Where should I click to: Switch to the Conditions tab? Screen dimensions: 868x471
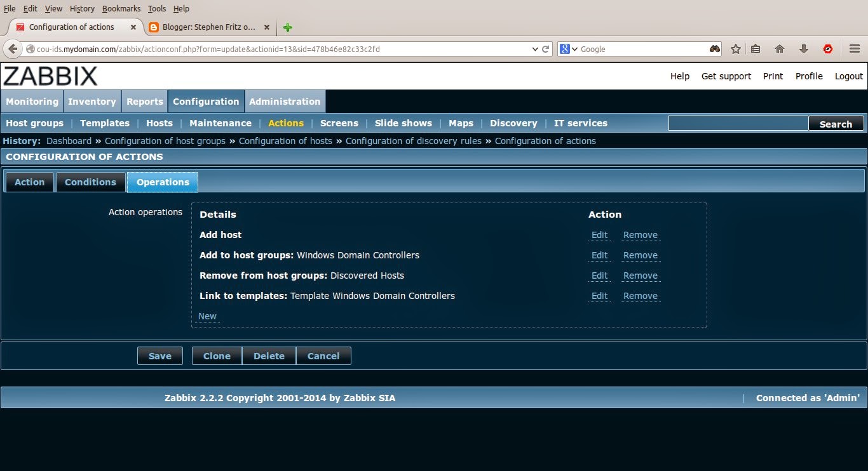90,182
